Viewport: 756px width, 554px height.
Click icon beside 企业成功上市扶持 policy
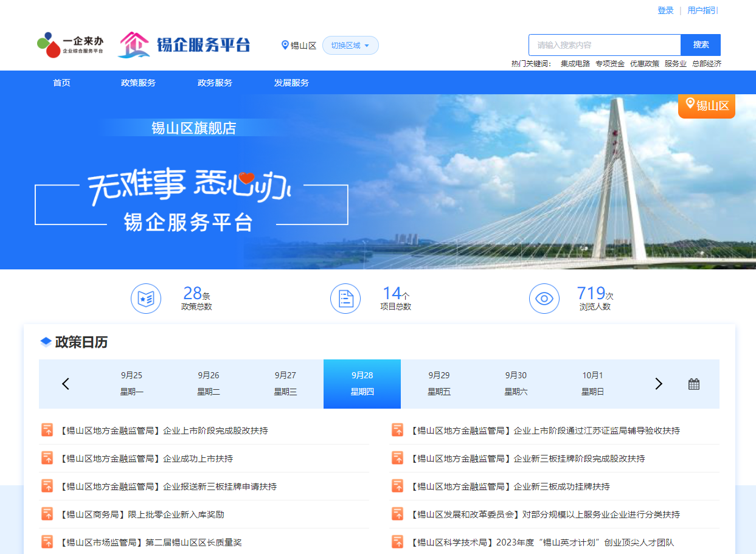47,458
